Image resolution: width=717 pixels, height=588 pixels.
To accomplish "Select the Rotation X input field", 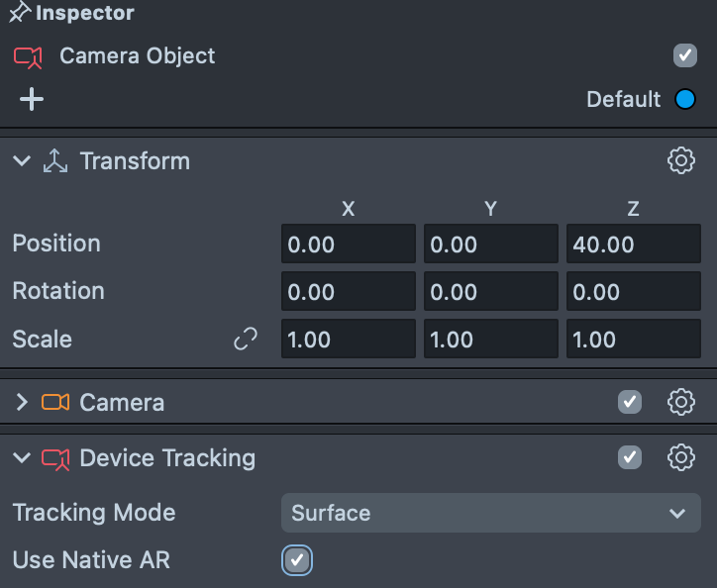I will point(348,292).
